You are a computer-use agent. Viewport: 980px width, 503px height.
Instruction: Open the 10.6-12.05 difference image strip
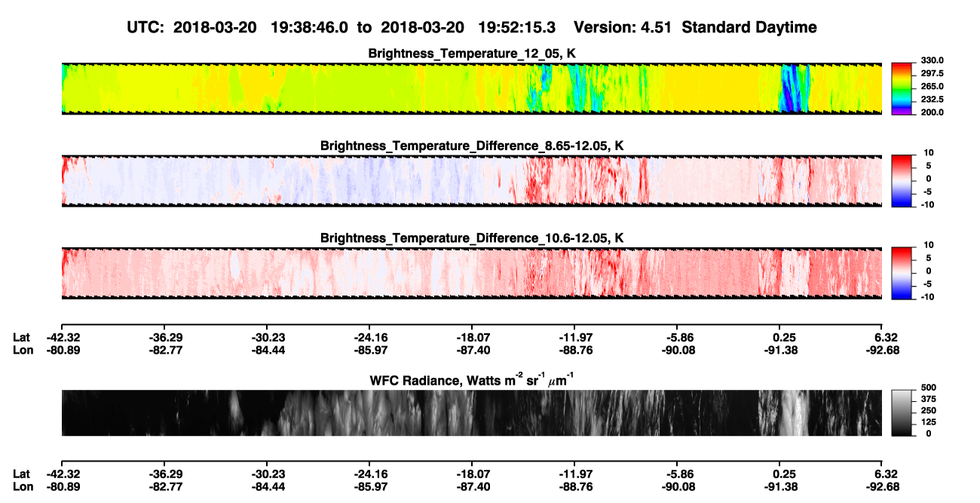(x=472, y=273)
